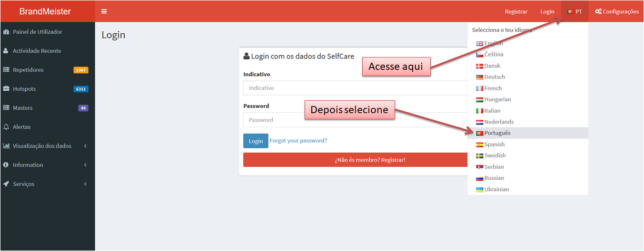Select Serbian language option
Image resolution: width=644 pixels, height=251 pixels.
[528, 167]
